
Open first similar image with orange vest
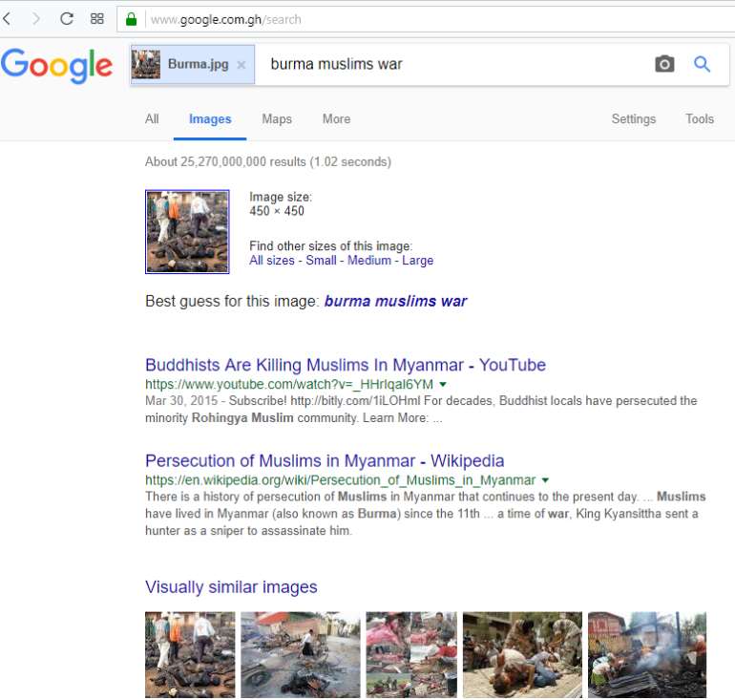coord(190,654)
